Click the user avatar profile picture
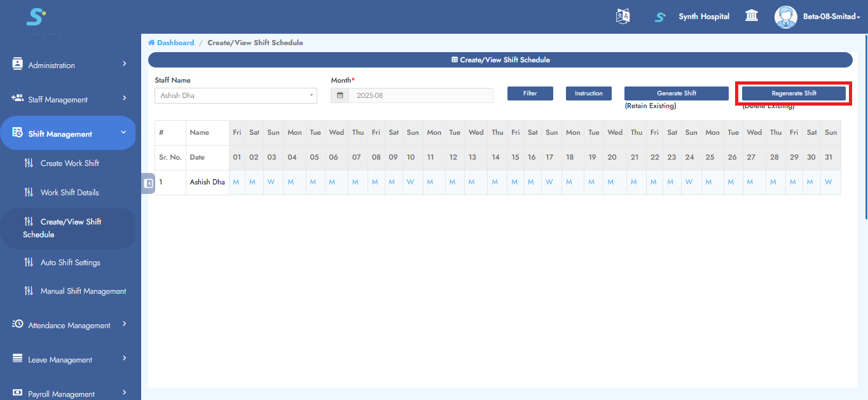Screen dimensions: 868x400 coord(785,17)
